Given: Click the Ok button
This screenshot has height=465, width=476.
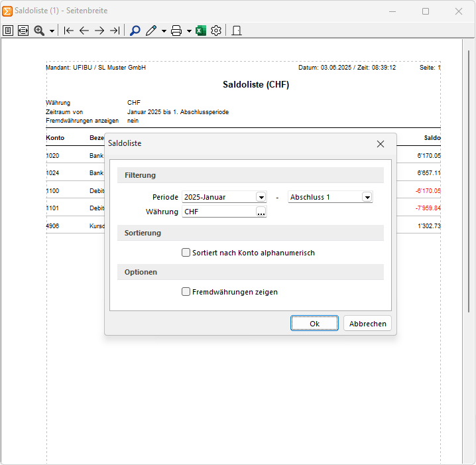Looking at the screenshot, I should coord(314,324).
